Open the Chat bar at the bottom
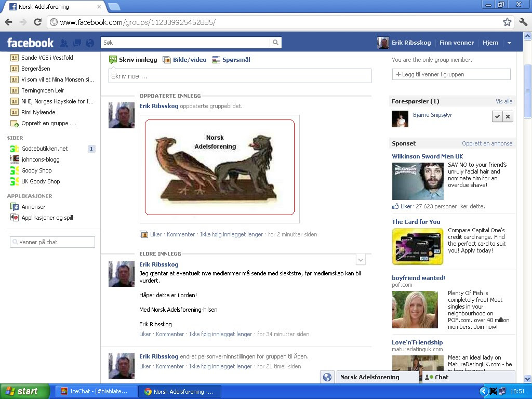Viewport: 532px width, 399px height. (468, 377)
